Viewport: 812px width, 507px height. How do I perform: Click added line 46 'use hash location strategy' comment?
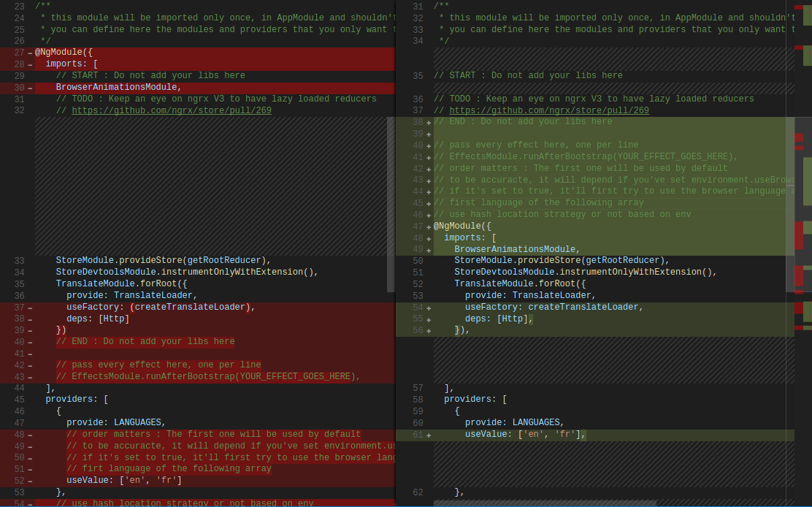[x=562, y=214]
